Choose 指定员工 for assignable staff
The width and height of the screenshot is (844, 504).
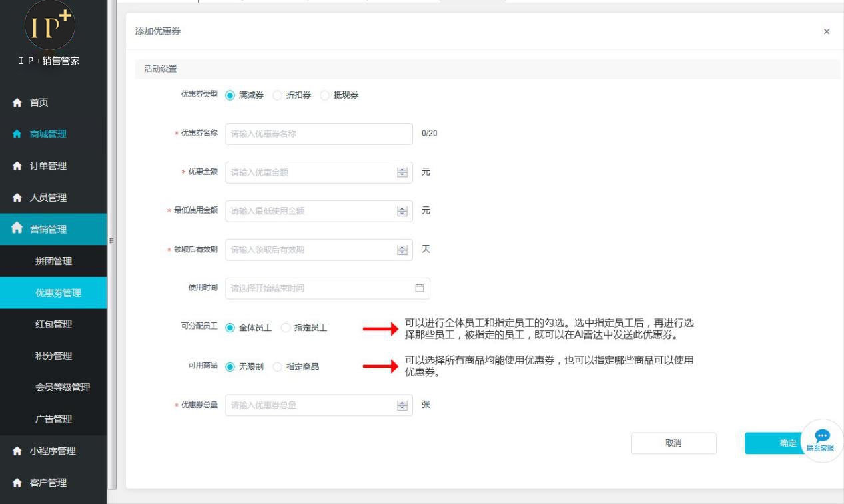tap(286, 328)
